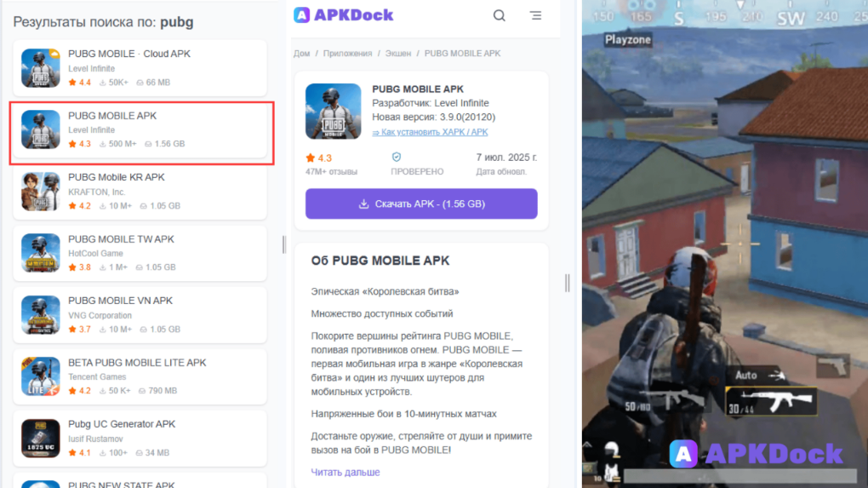Open the PUBG MOBILE TW APK icon
The image size is (868, 488).
[x=40, y=253]
